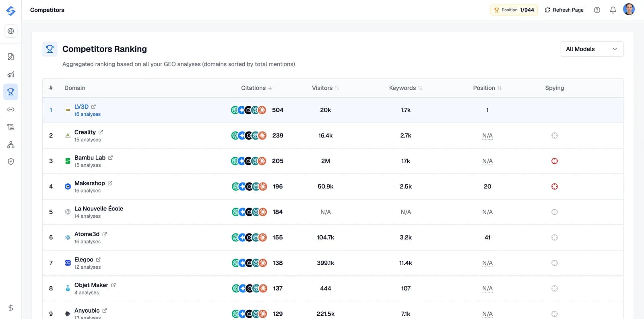Screen dimensions: 644x319
Task: Click the "504" citations count for LV3D
Action: pyautogui.click(x=278, y=110)
